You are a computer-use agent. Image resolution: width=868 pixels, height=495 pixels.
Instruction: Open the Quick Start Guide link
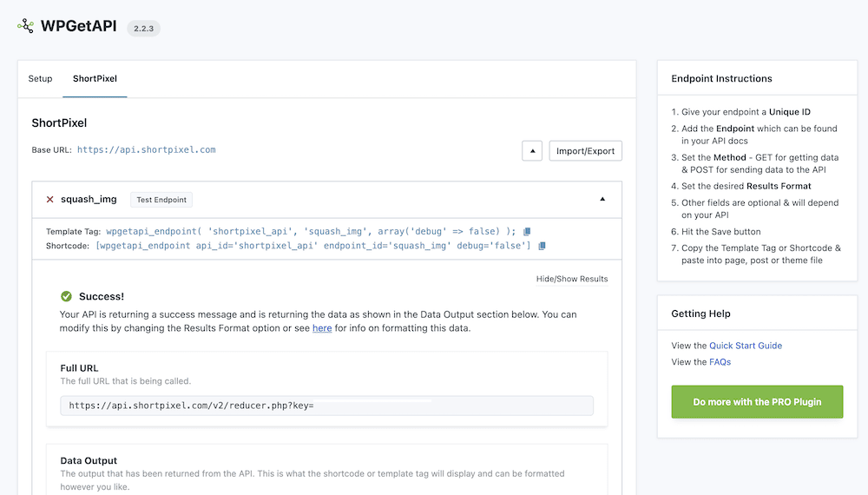point(746,346)
